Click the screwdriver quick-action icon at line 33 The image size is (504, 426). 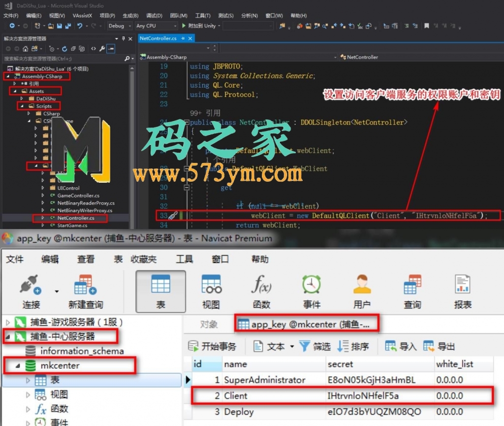pos(173,215)
